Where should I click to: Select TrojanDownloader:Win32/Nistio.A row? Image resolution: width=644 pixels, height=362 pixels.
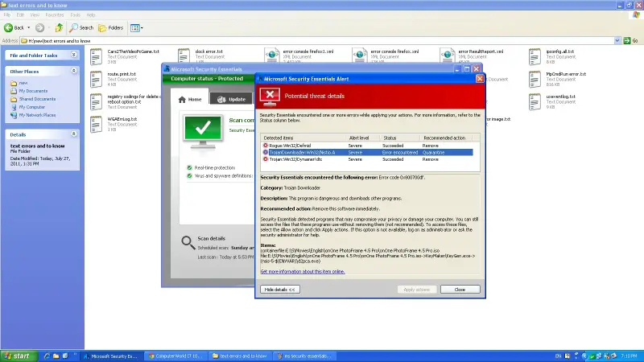tap(367, 152)
